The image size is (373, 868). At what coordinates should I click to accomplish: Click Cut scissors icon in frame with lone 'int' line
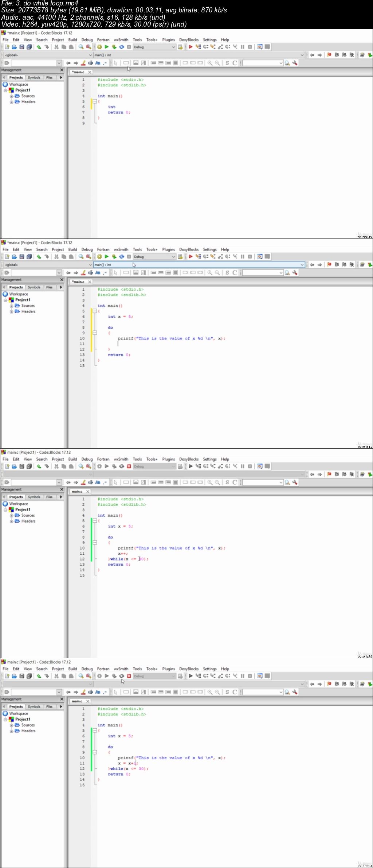(x=56, y=47)
